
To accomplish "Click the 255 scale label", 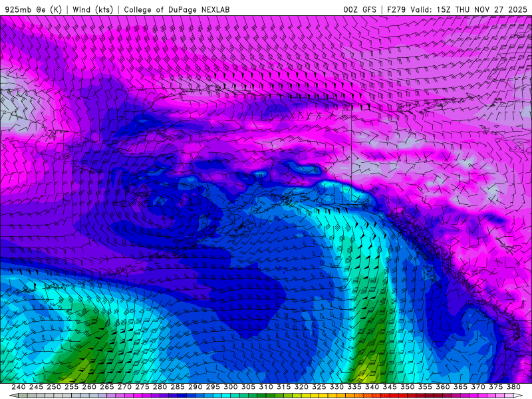I will [71, 387].
